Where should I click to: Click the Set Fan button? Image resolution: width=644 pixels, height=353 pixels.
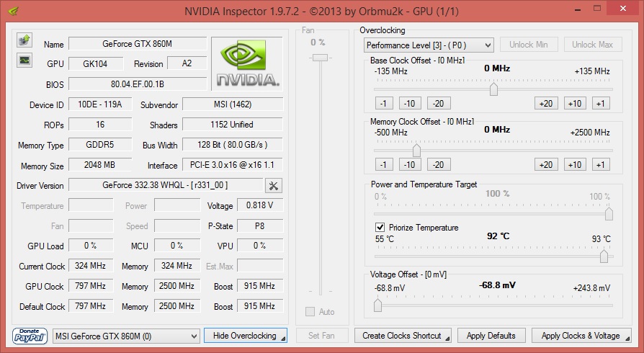coord(321,336)
